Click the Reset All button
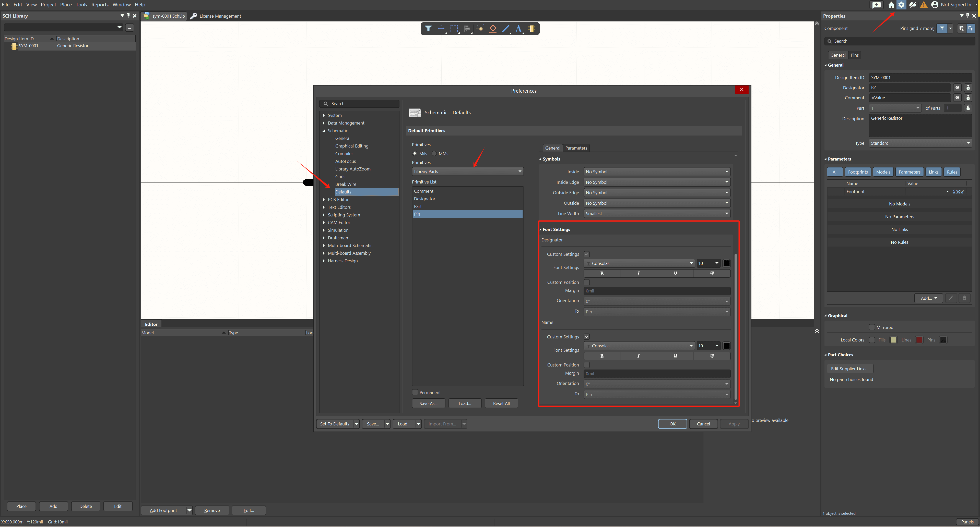 501,403
